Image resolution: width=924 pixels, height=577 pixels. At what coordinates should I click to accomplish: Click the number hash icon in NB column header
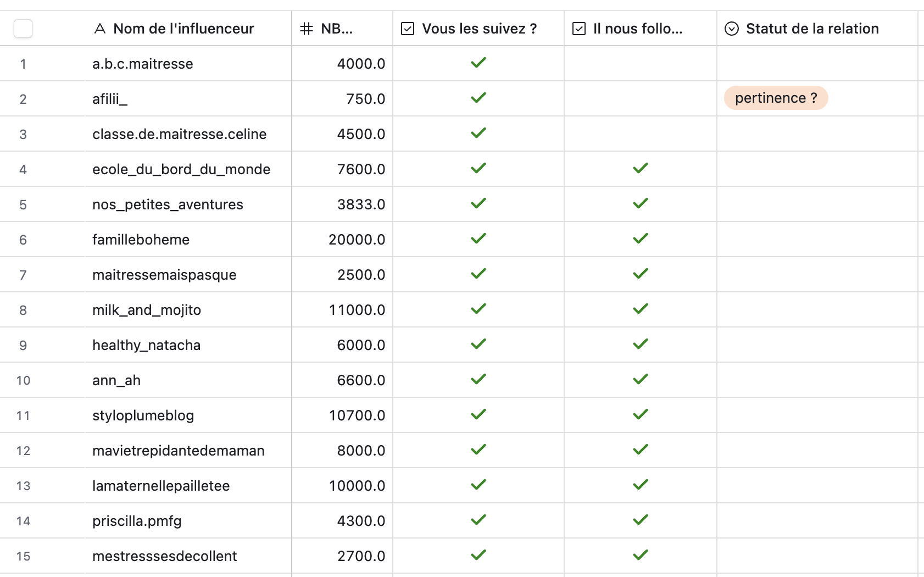coord(307,29)
